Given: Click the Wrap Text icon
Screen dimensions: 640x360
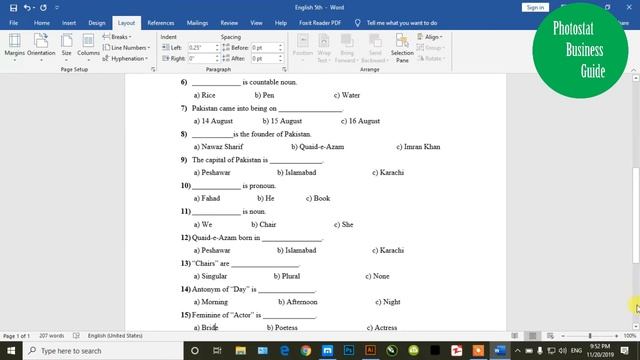Looking at the screenshot, I should point(324,47).
